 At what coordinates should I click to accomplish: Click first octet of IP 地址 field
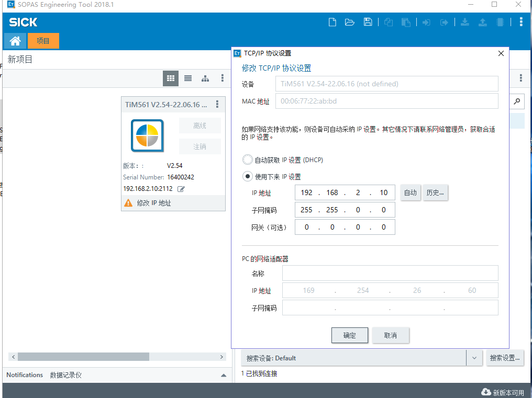pos(306,192)
